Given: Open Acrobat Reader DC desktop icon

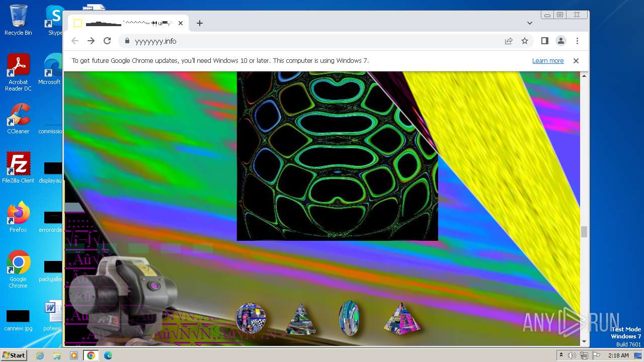Looking at the screenshot, I should (18, 73).
